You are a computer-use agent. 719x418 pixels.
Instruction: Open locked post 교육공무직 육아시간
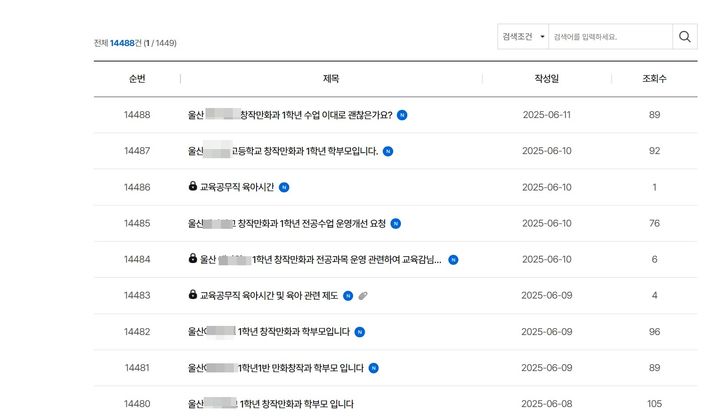point(237,187)
